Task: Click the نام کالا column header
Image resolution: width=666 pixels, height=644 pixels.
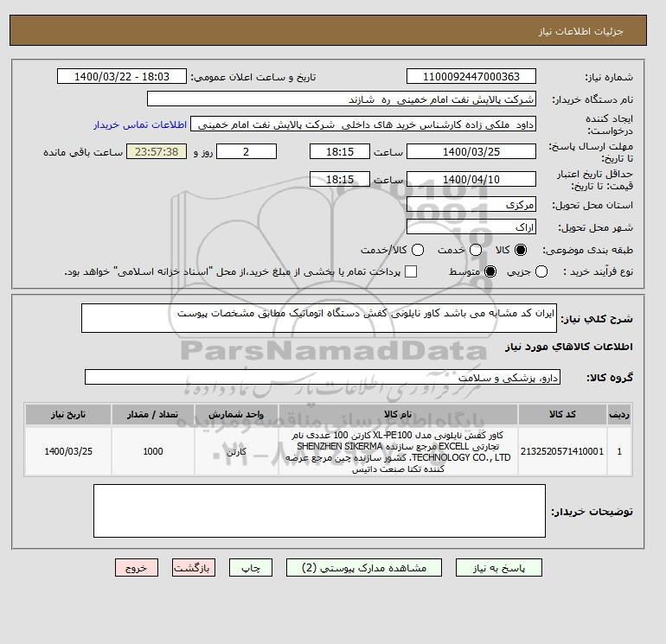Action: click(398, 414)
